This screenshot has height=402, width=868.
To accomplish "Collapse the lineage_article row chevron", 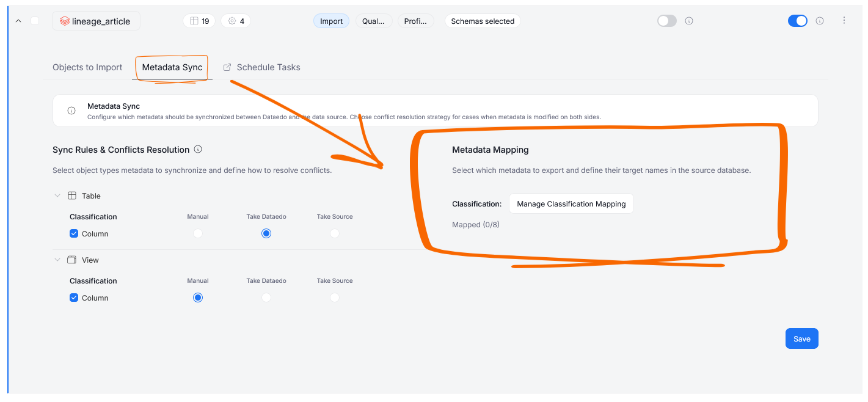I will [18, 21].
